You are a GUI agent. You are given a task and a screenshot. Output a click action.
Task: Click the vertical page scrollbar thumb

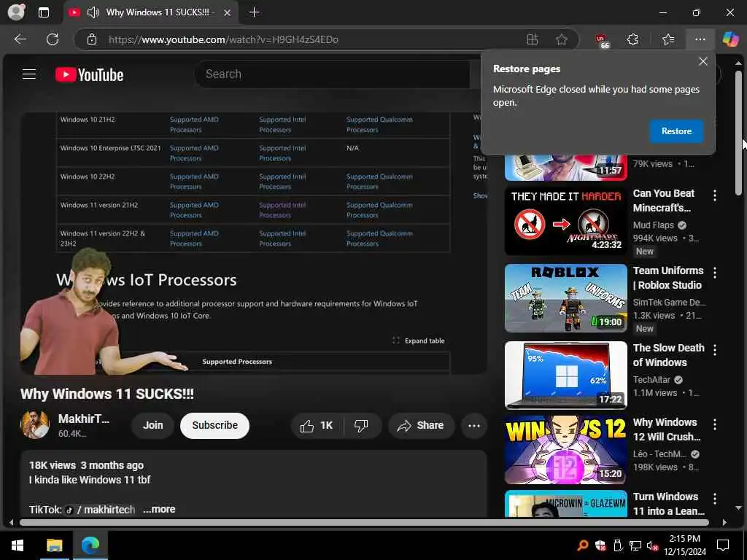(738, 133)
